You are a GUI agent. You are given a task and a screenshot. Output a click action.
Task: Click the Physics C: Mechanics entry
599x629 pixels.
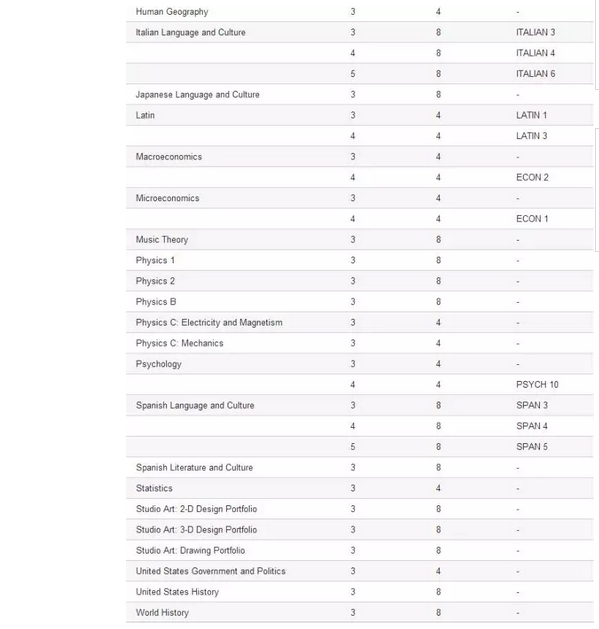pos(179,343)
